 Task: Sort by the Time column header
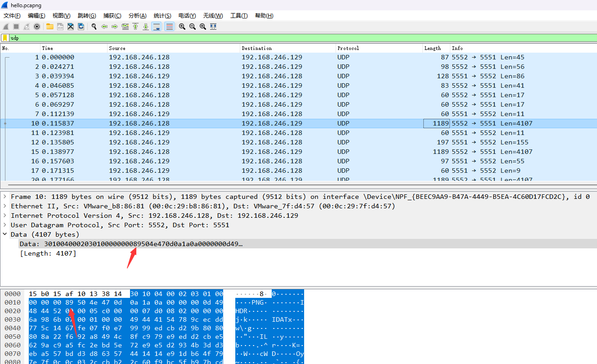tap(74, 48)
